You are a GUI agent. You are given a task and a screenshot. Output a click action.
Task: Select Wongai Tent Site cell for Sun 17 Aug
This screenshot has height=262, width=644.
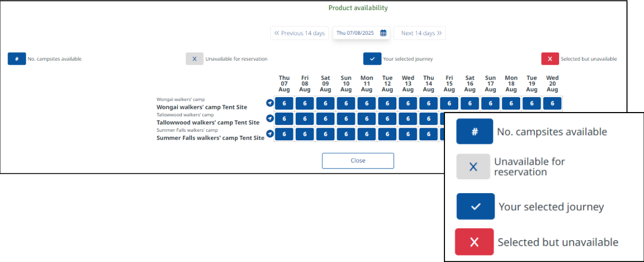coord(490,103)
